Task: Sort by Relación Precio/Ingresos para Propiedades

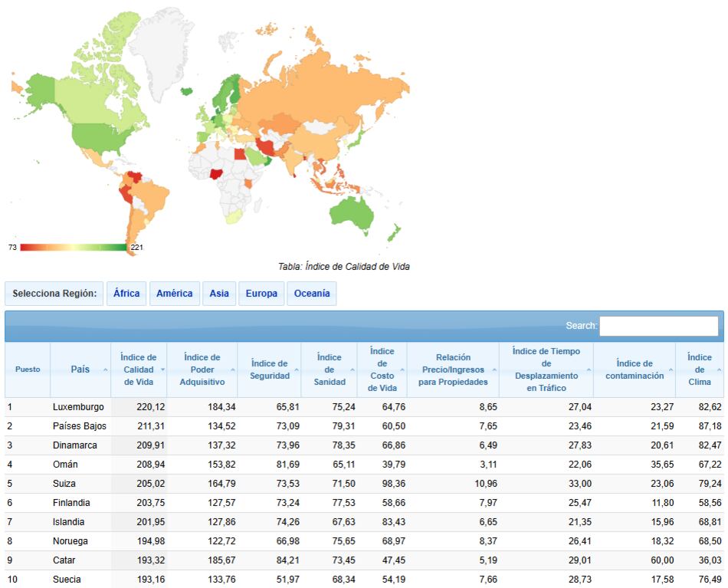Action: (453, 370)
